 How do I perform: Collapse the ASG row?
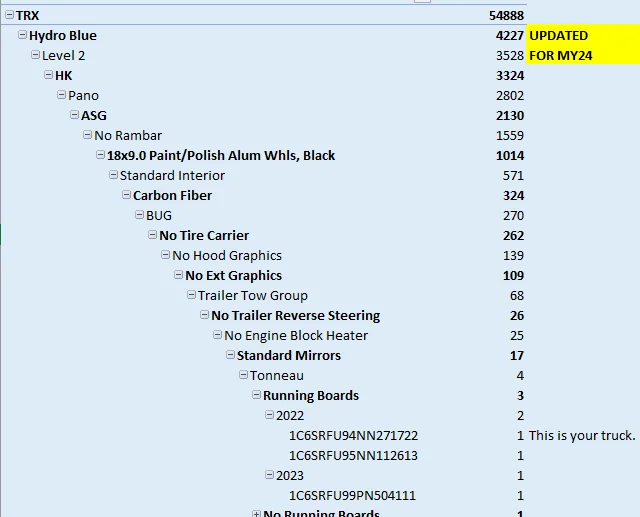74,115
